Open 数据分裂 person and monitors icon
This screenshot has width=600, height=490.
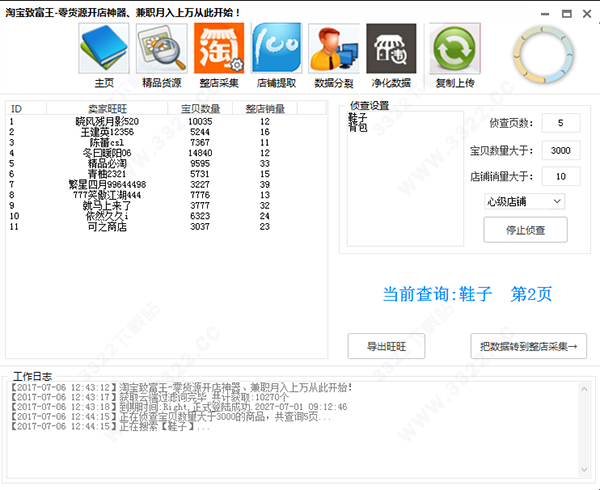(334, 48)
